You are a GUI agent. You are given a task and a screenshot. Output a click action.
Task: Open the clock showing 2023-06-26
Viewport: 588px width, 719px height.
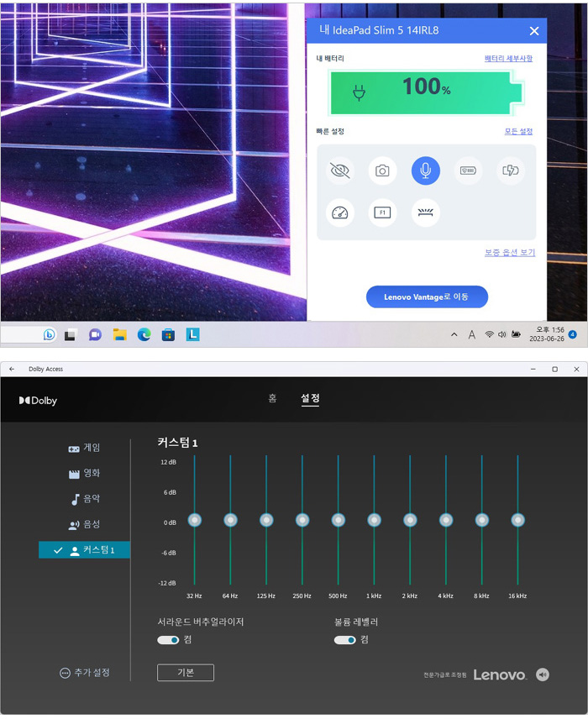coord(547,334)
